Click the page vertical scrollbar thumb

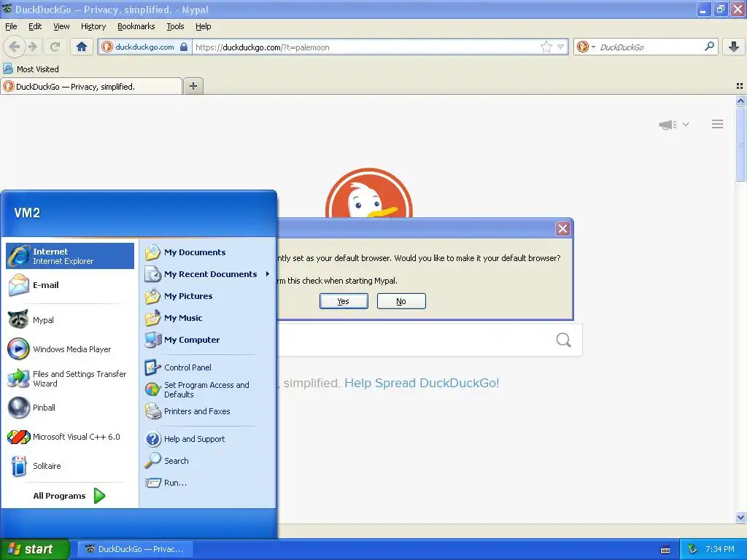[740, 144]
